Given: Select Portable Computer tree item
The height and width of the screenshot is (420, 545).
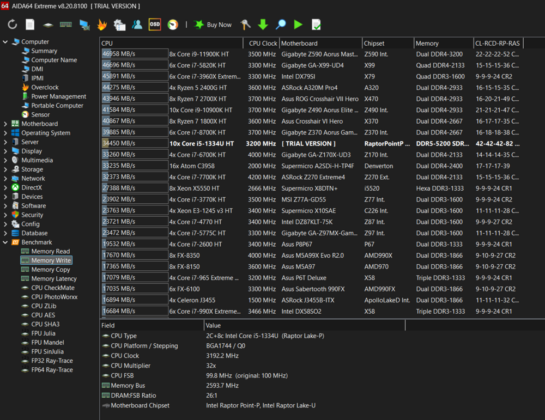Looking at the screenshot, I should pos(57,105).
